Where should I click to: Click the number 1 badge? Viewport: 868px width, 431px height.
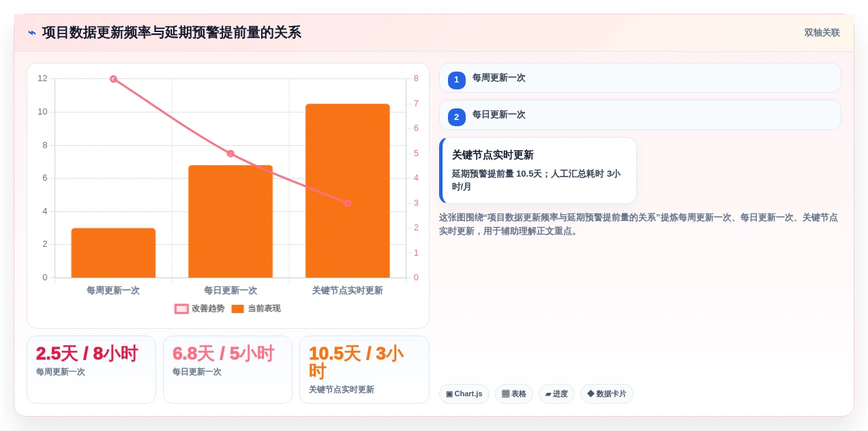click(457, 80)
